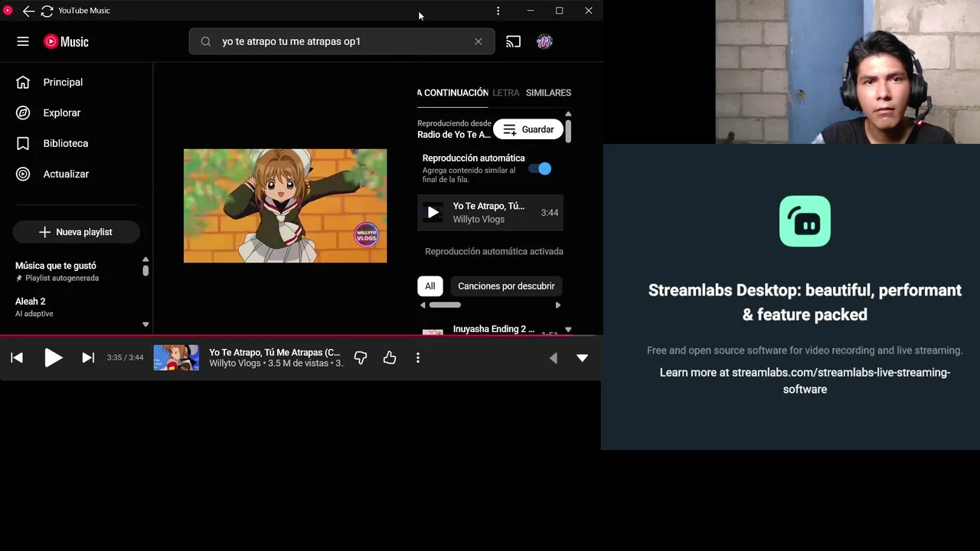Open the account avatar menu
The image size is (980, 551).
click(x=544, y=41)
